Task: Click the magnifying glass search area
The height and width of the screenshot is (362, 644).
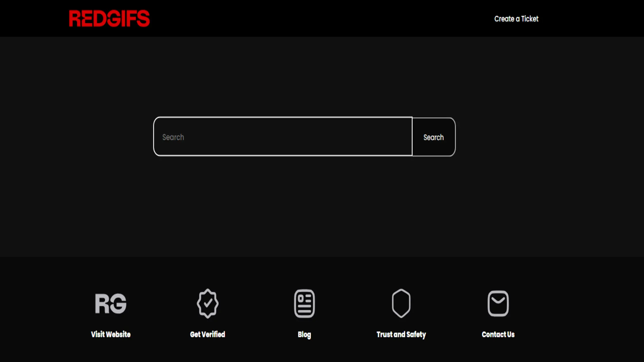Action: click(433, 137)
